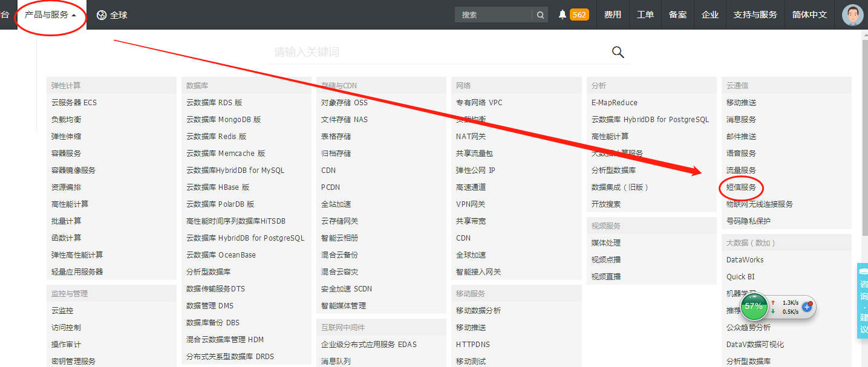Screen dimensions: 868x367
Task: Open 云数据库 RDS 版
Action: coord(214,103)
